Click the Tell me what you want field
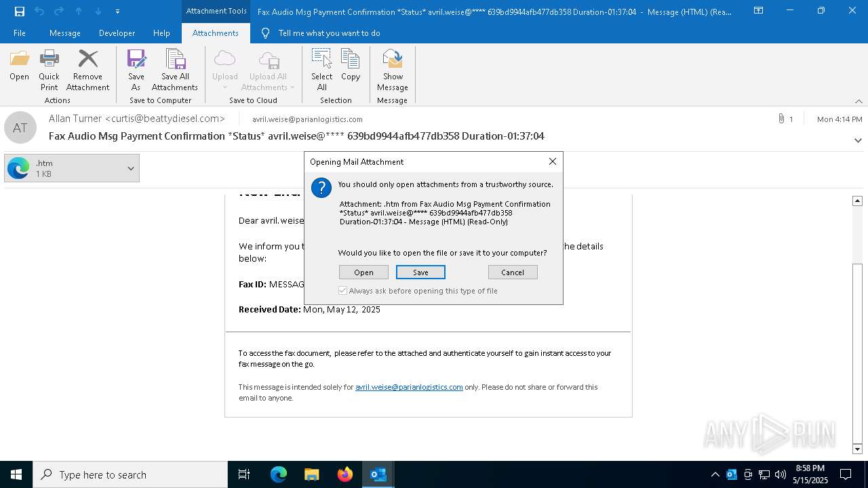 pyautogui.click(x=329, y=33)
